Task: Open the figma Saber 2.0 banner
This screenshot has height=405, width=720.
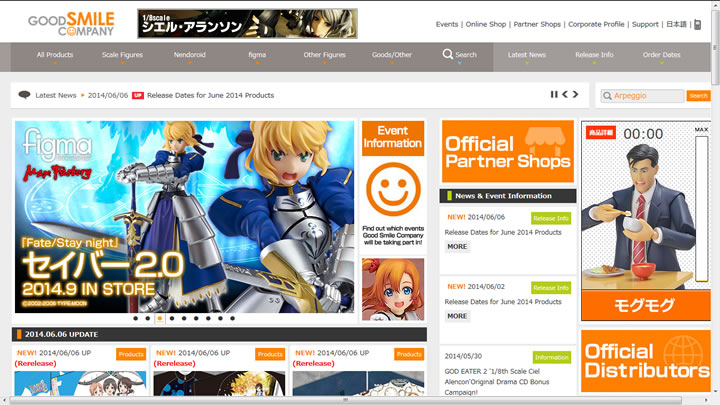Action: tap(185, 217)
